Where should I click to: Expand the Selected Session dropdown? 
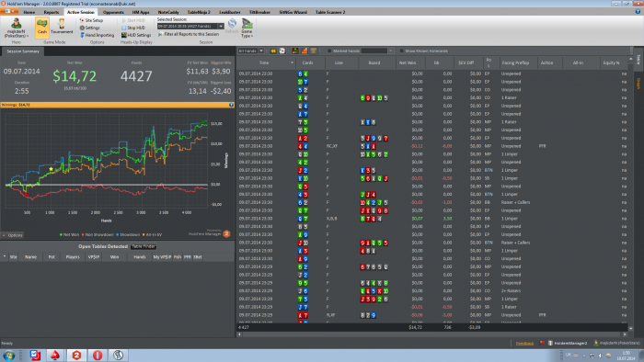coord(221,27)
